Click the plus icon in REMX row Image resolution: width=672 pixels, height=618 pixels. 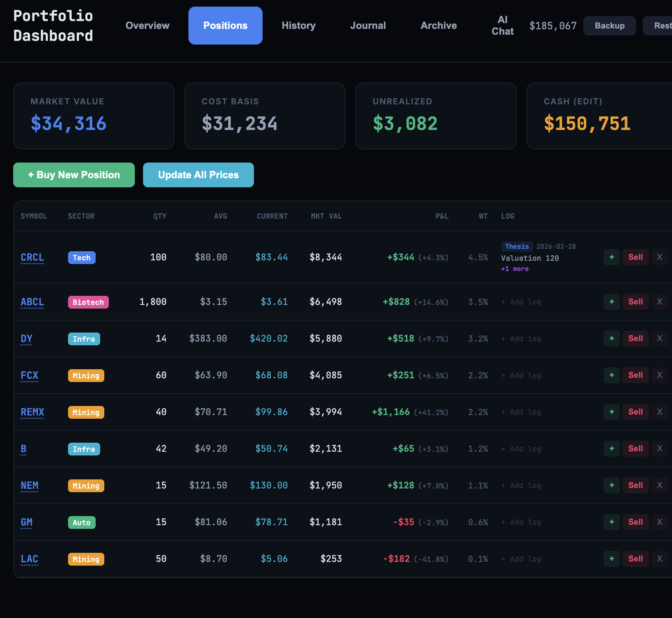(611, 412)
